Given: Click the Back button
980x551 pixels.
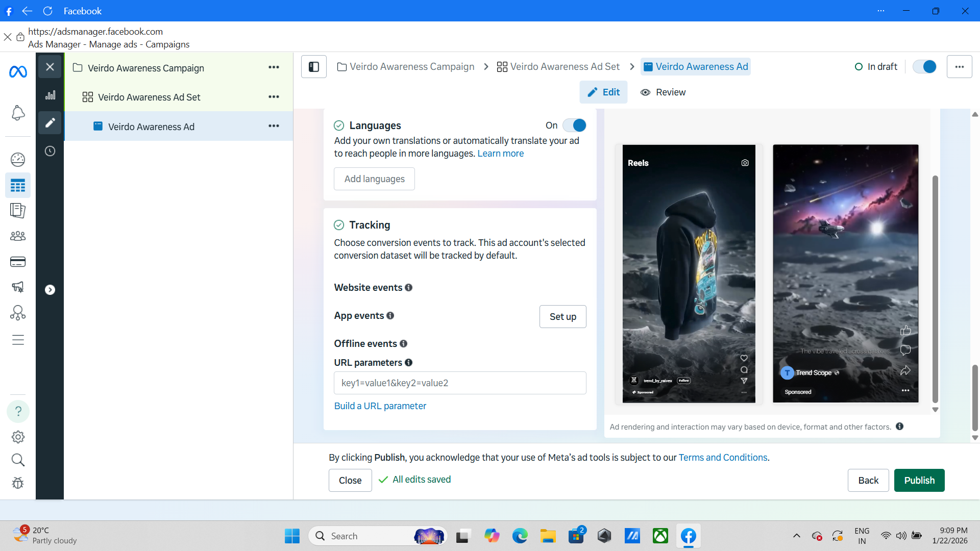Looking at the screenshot, I should [x=868, y=481].
